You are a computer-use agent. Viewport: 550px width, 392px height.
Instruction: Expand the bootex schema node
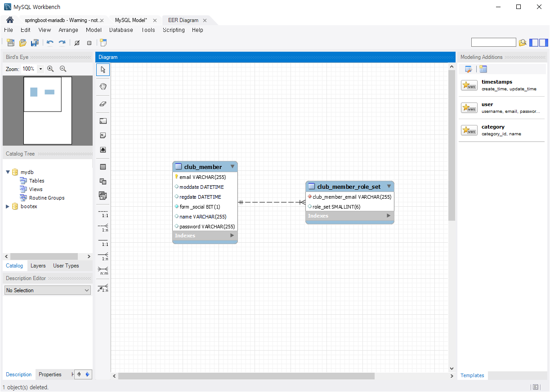pos(8,206)
